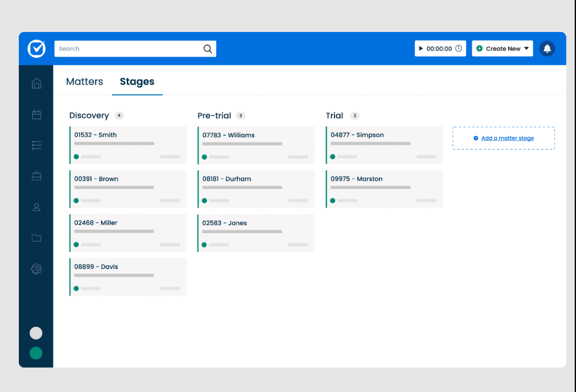Click green status dot on Jones card

[204, 245]
